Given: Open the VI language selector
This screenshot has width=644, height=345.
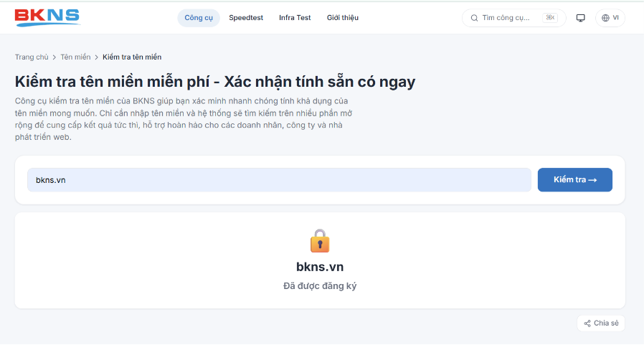Looking at the screenshot, I should pos(610,18).
